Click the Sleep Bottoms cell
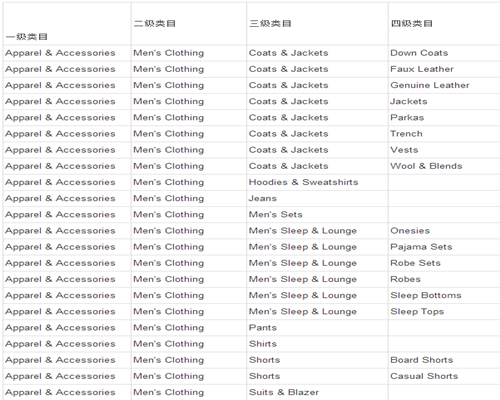500x400 pixels. [444, 296]
